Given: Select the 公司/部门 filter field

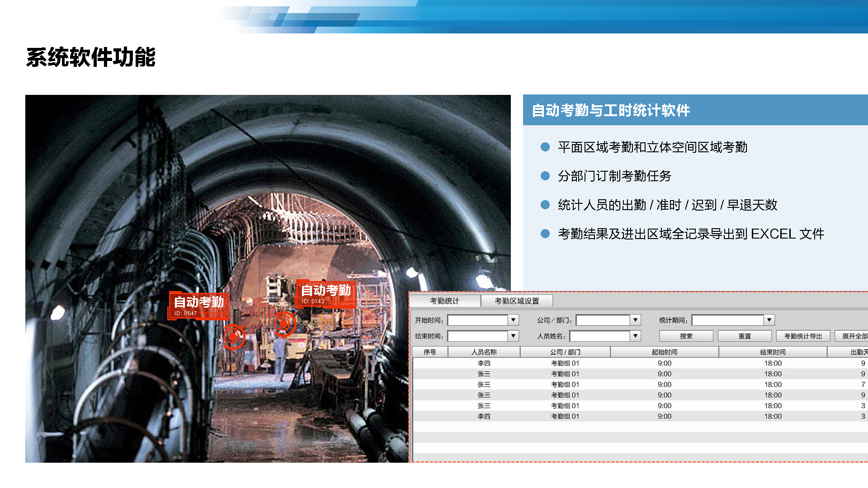Looking at the screenshot, I should (603, 320).
